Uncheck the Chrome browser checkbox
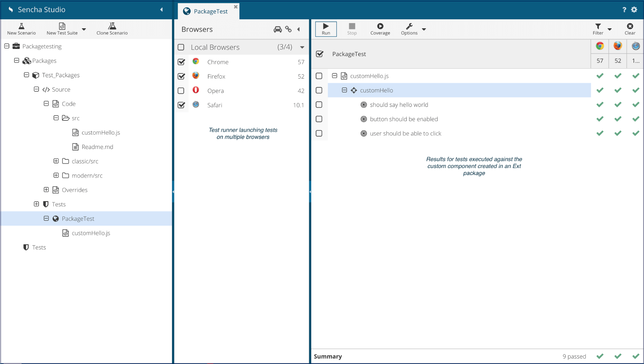Viewport: 644px width, 364px height. coord(181,62)
